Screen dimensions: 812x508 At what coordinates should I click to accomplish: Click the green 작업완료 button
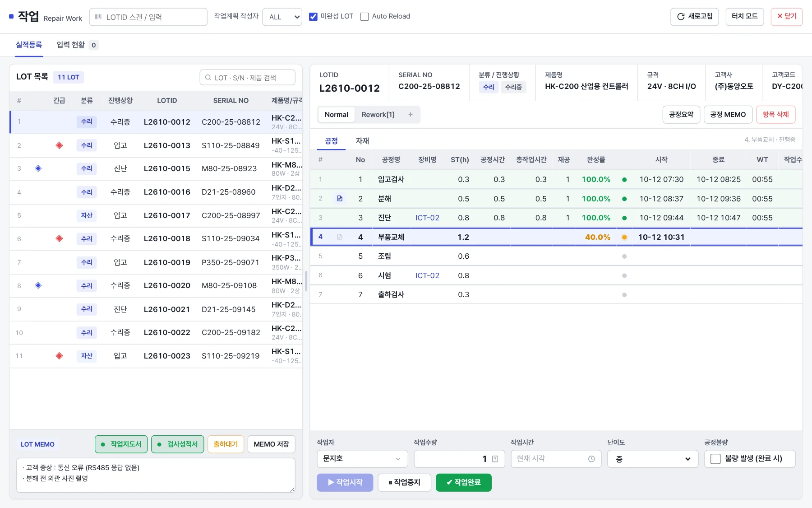coord(463,482)
